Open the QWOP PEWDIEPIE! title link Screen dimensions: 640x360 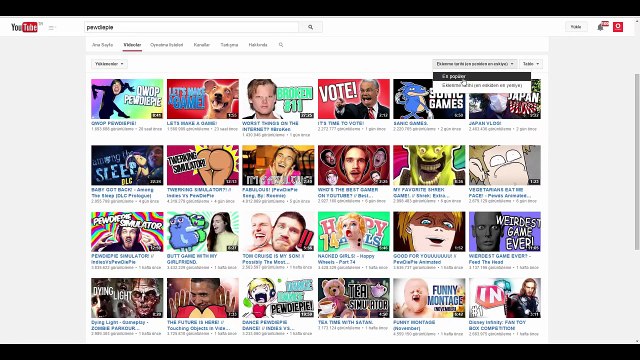(x=114, y=123)
